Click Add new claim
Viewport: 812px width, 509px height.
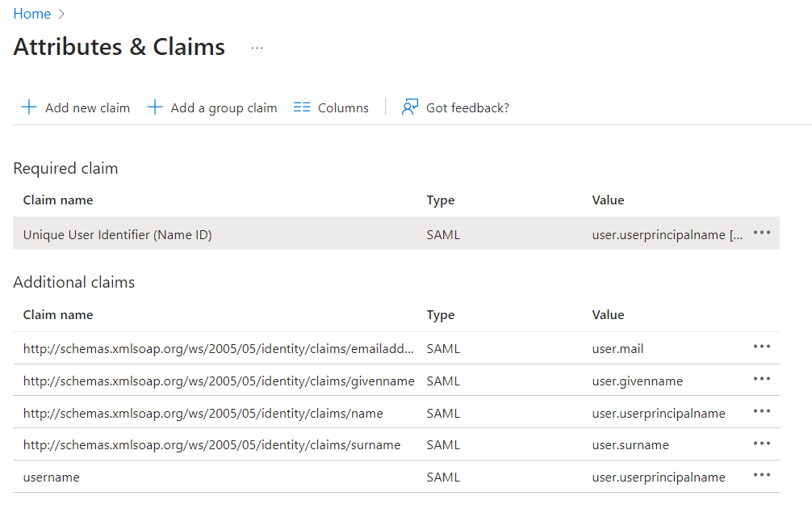tap(86, 107)
